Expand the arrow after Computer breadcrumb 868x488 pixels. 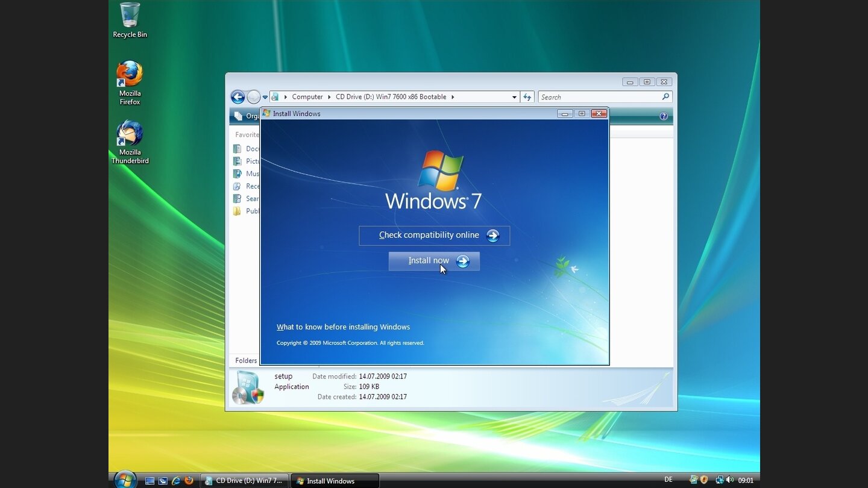point(329,96)
